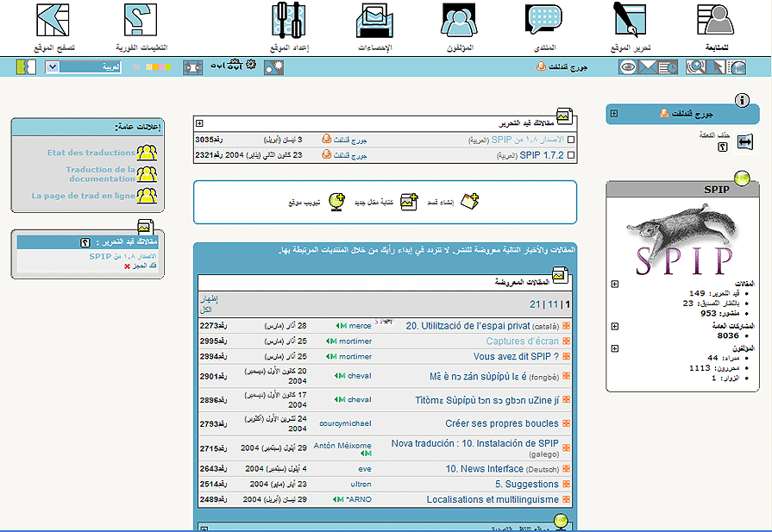This screenshot has width=772, height=532.
Task: Click the create new section icon
Action: pos(469,202)
